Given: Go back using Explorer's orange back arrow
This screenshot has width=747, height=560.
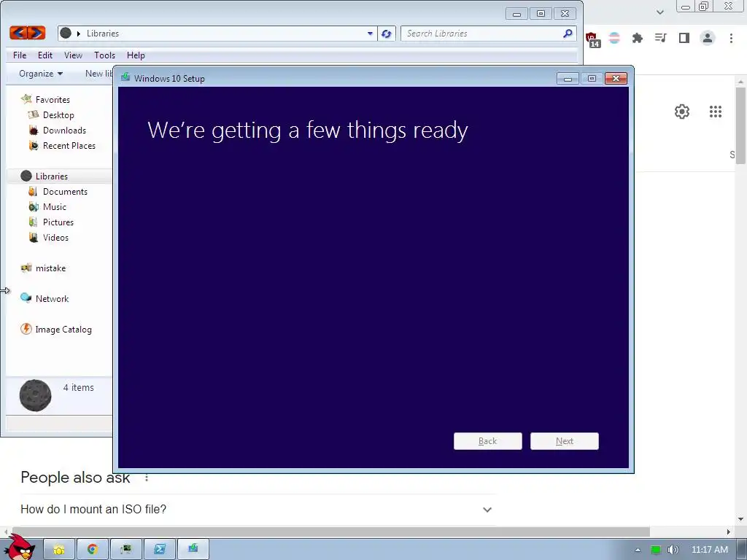Looking at the screenshot, I should (18, 33).
